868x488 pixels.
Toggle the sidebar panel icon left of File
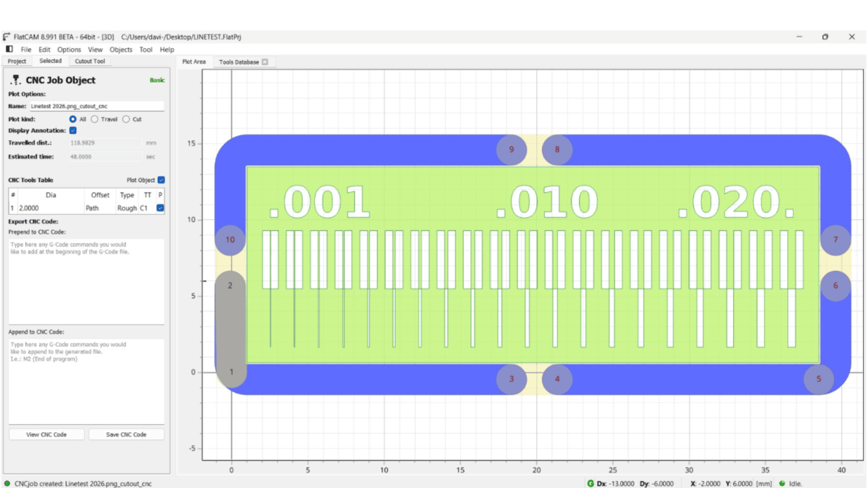(x=9, y=49)
